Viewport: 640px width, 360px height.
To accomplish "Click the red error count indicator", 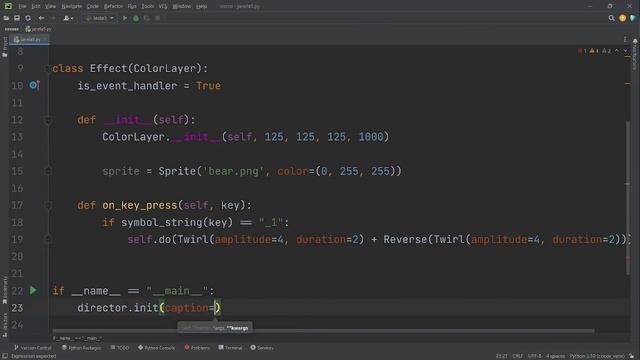I will tap(582, 51).
